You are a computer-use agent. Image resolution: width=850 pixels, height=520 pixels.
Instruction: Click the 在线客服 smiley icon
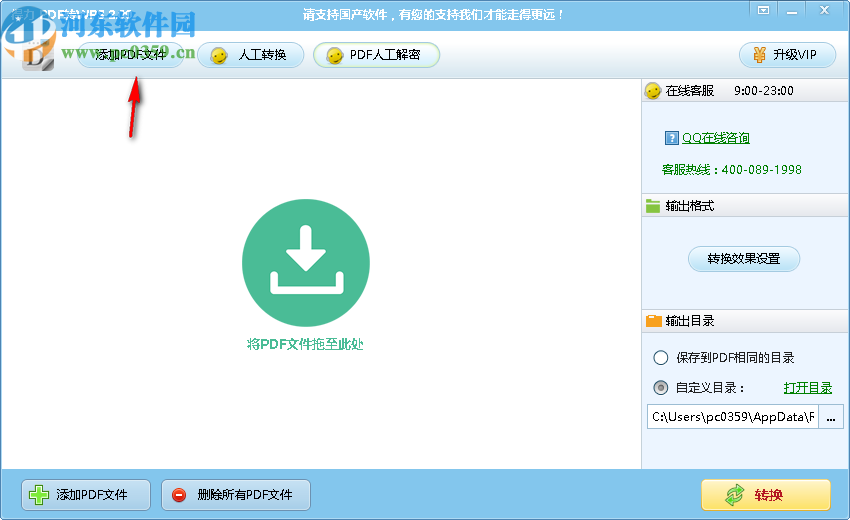[653, 91]
